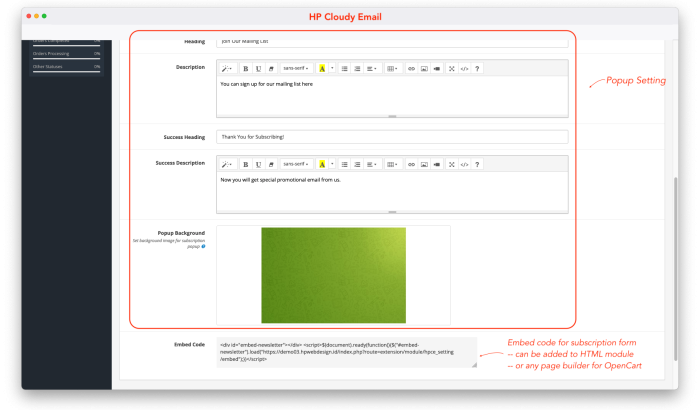700x410 pixels.
Task: Click the blue help icon under Popup Background
Action: click(203, 246)
